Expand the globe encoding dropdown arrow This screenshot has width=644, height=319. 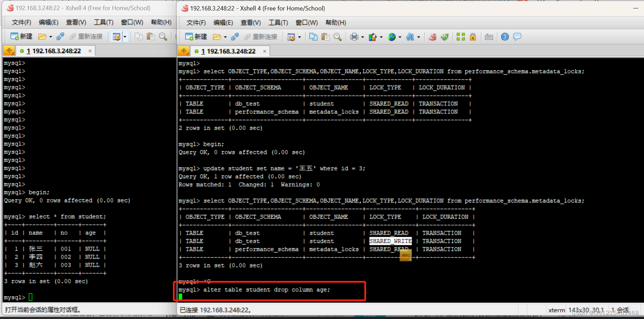(400, 37)
